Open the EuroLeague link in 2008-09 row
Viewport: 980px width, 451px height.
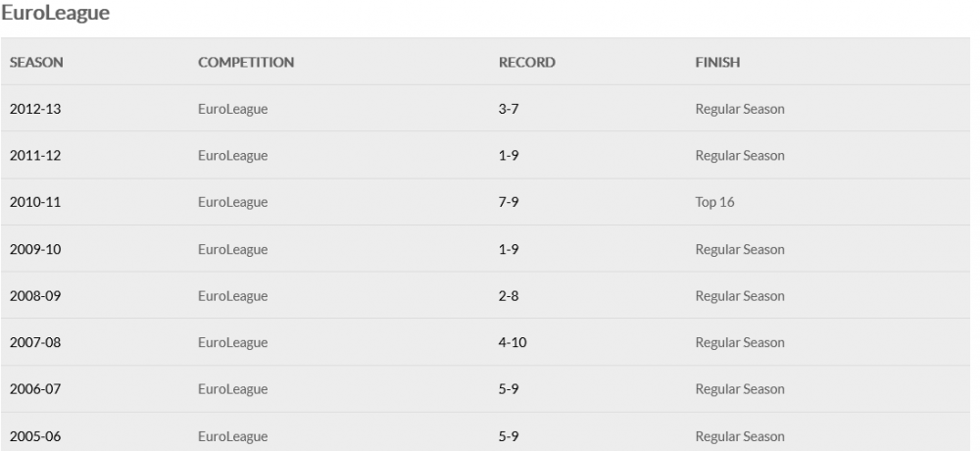pos(232,296)
